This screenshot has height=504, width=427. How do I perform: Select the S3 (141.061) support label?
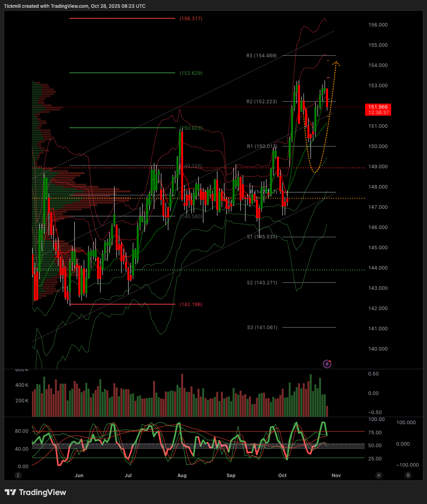262,328
